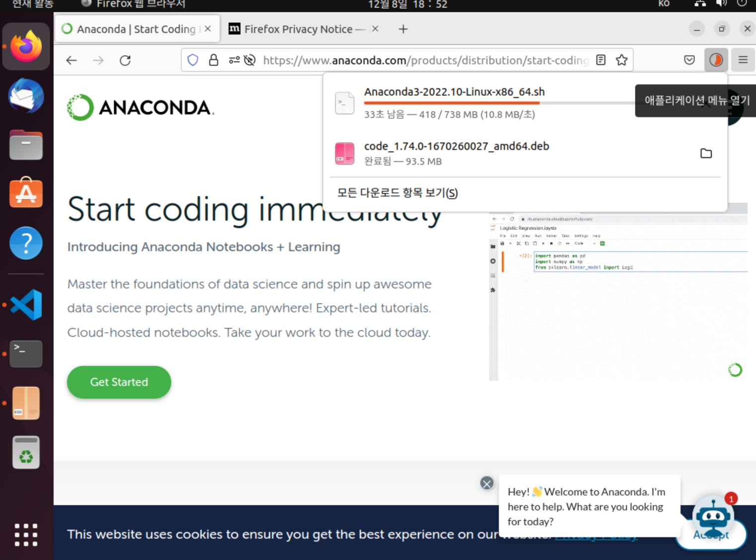Open the Save to Pocket icon

[x=689, y=60]
